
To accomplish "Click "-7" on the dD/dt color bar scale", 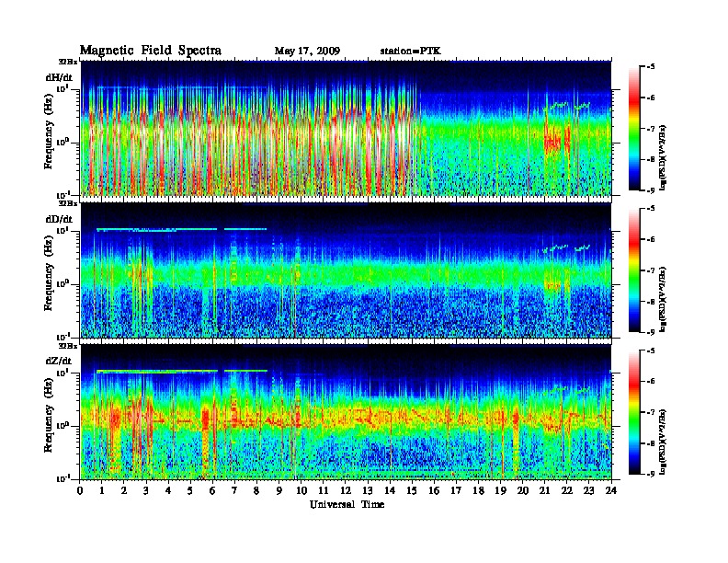I will (651, 270).
